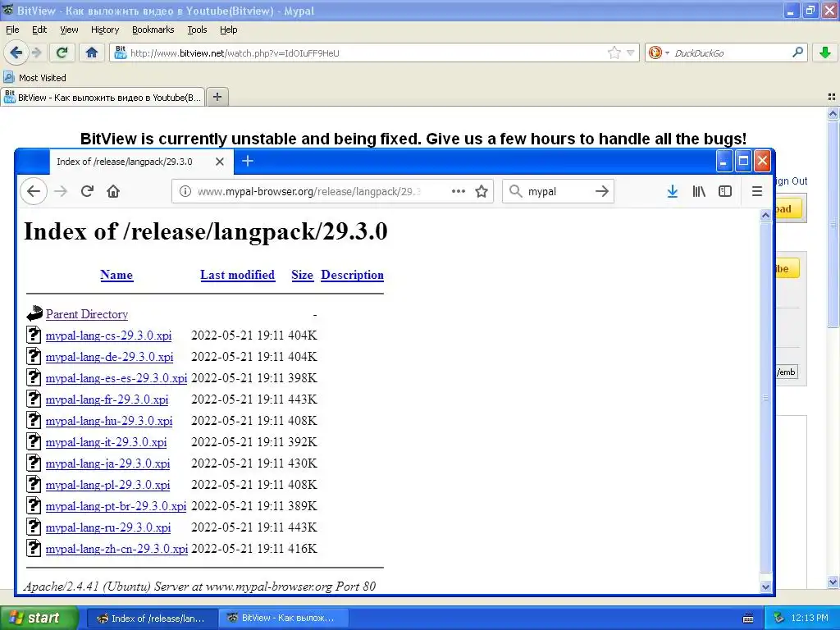Sort listing by Last modified
The image size is (840, 630).
(237, 275)
